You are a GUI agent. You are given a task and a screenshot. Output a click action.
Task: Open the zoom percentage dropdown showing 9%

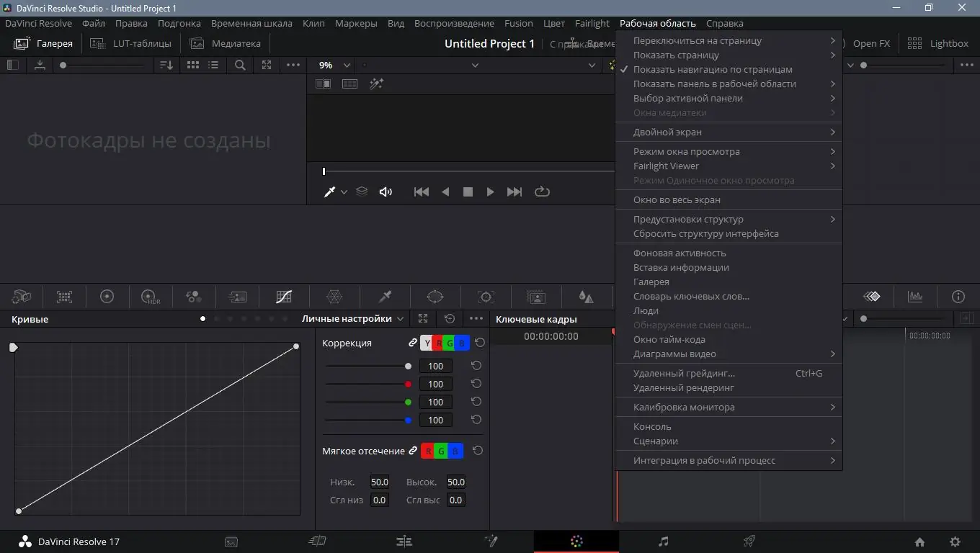[332, 65]
